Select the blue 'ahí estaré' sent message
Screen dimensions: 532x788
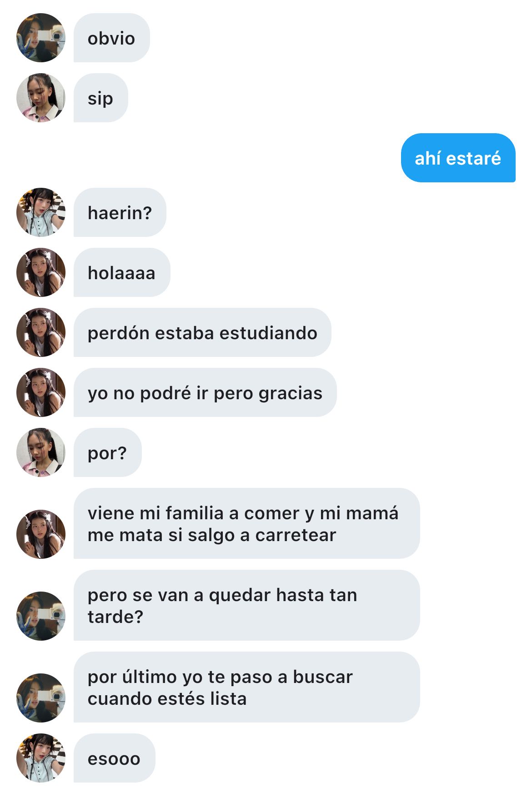pyautogui.click(x=458, y=158)
